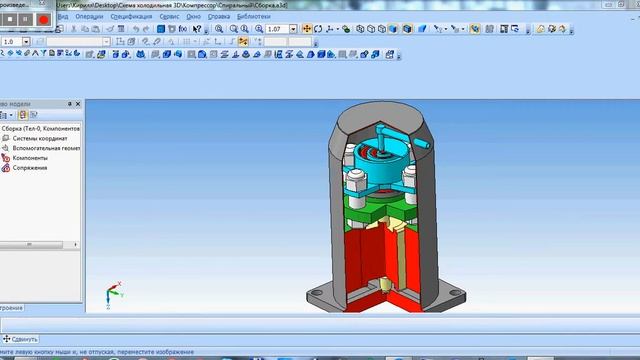
Task: Open the Библиотеки menu
Action: click(x=253, y=17)
